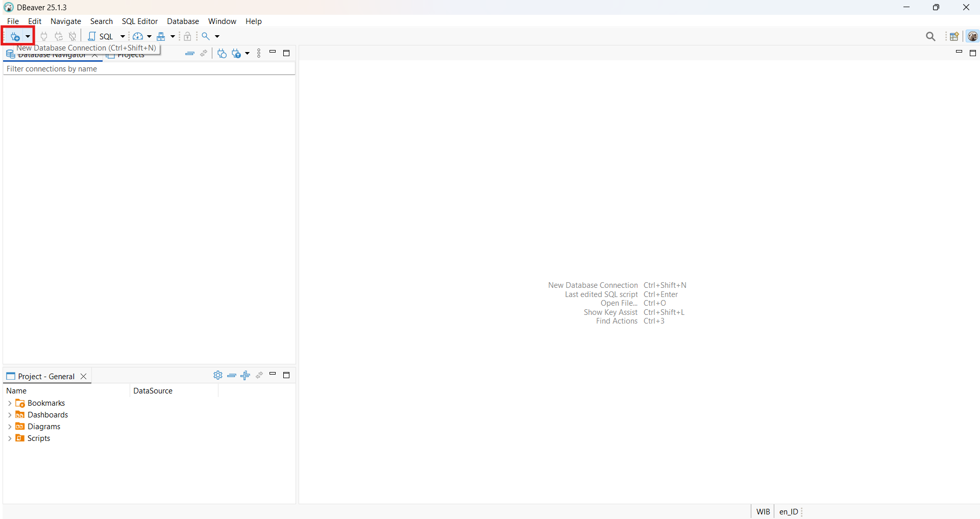980x519 pixels.
Task: Click the DataSource column header
Action: tap(153, 391)
